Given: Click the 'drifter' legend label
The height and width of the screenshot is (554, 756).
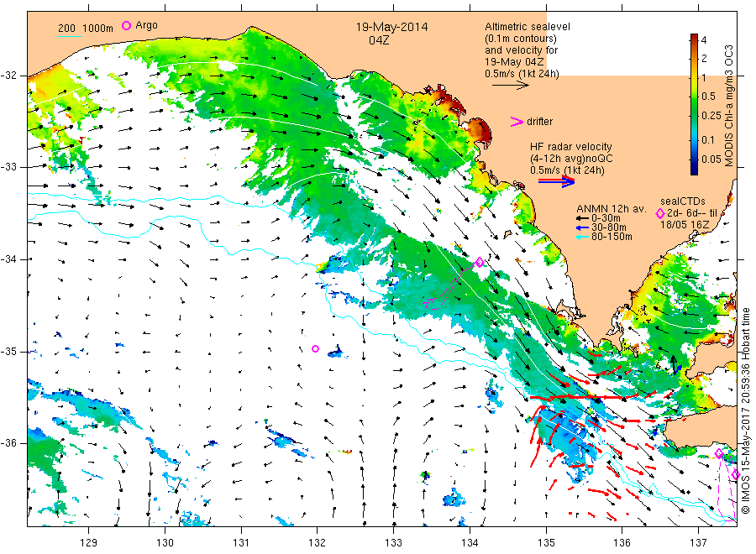Looking at the screenshot, I should (539, 122).
